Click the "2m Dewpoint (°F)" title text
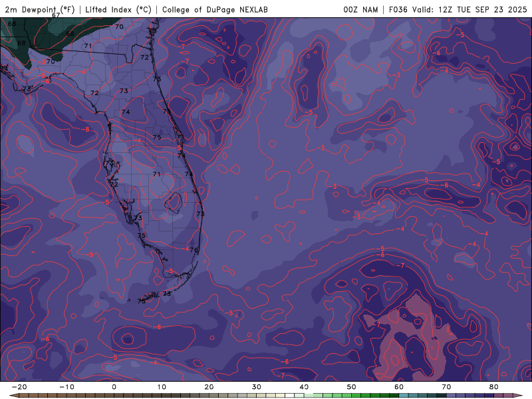Screen dimensions: 532x399 tap(40, 9)
